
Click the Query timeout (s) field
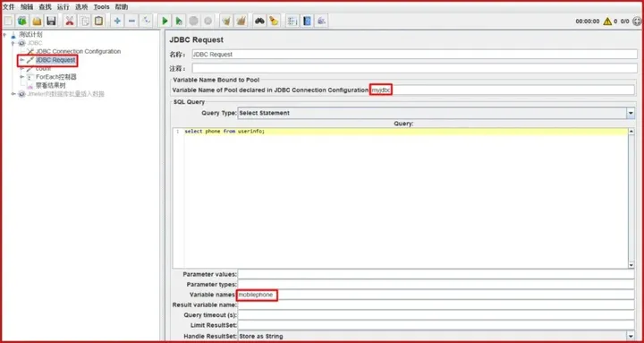coord(436,315)
